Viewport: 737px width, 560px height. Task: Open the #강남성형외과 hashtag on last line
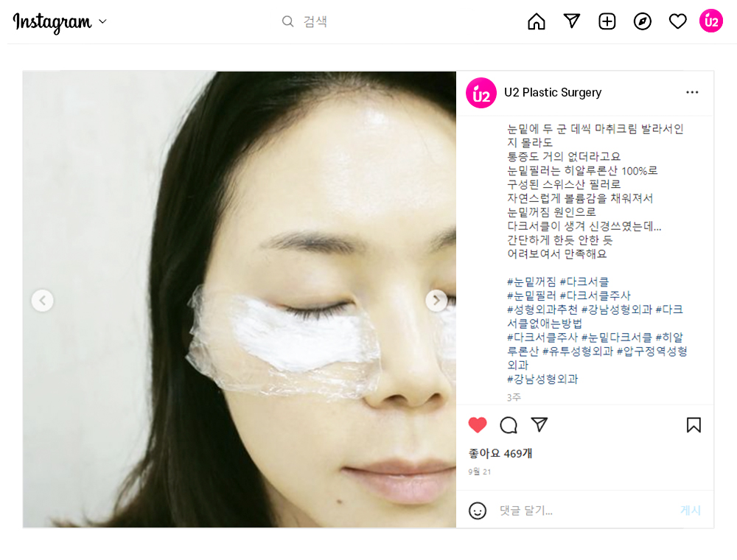(542, 379)
